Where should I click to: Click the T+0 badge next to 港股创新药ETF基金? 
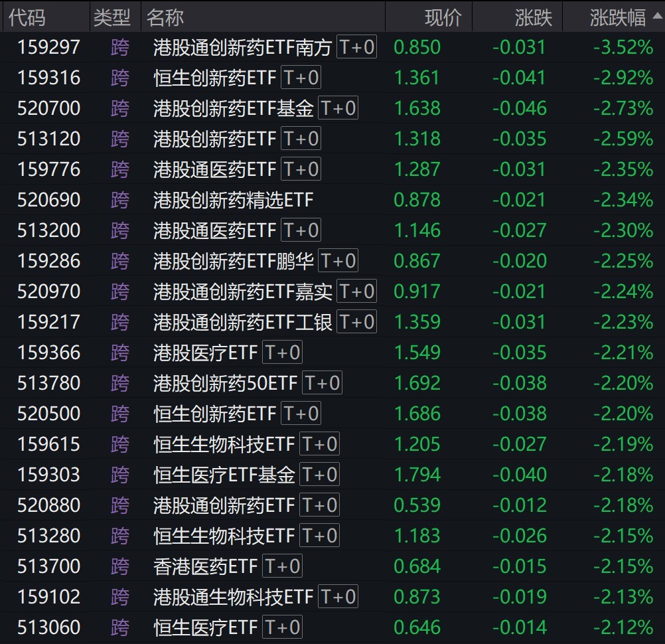pos(338,108)
